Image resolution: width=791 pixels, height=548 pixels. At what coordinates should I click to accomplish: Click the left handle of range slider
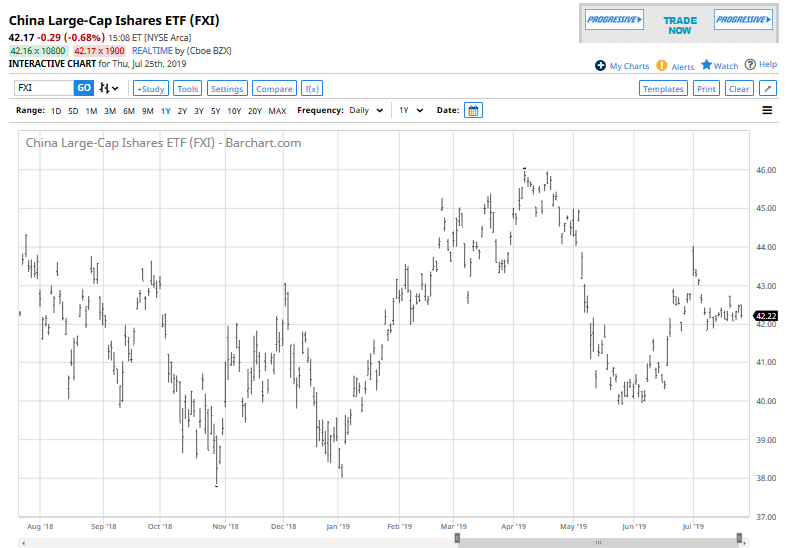click(457, 538)
